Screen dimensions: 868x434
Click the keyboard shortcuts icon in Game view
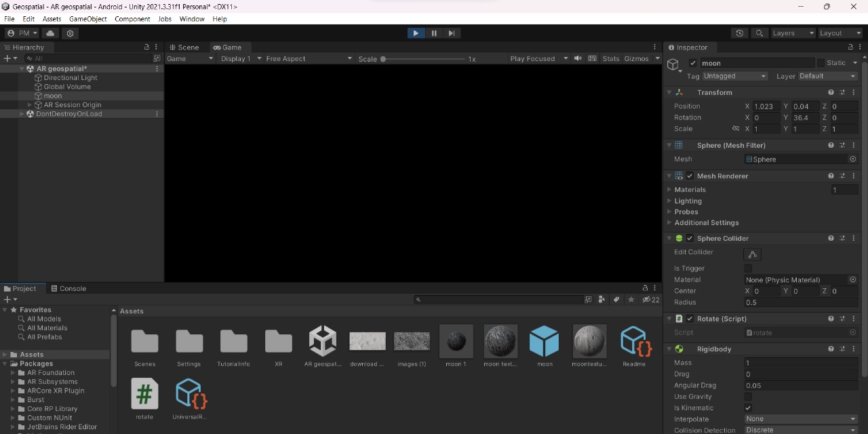pyautogui.click(x=592, y=58)
